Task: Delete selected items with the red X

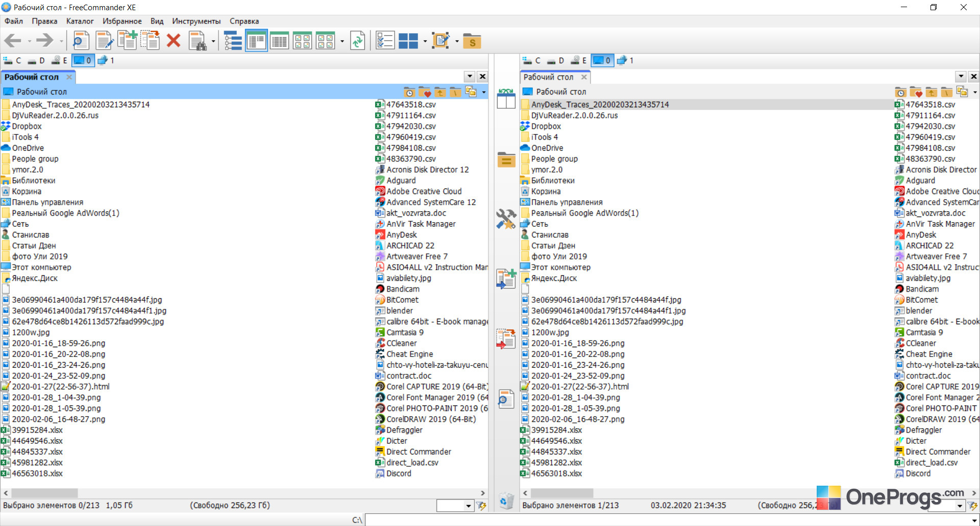Action: tap(174, 41)
